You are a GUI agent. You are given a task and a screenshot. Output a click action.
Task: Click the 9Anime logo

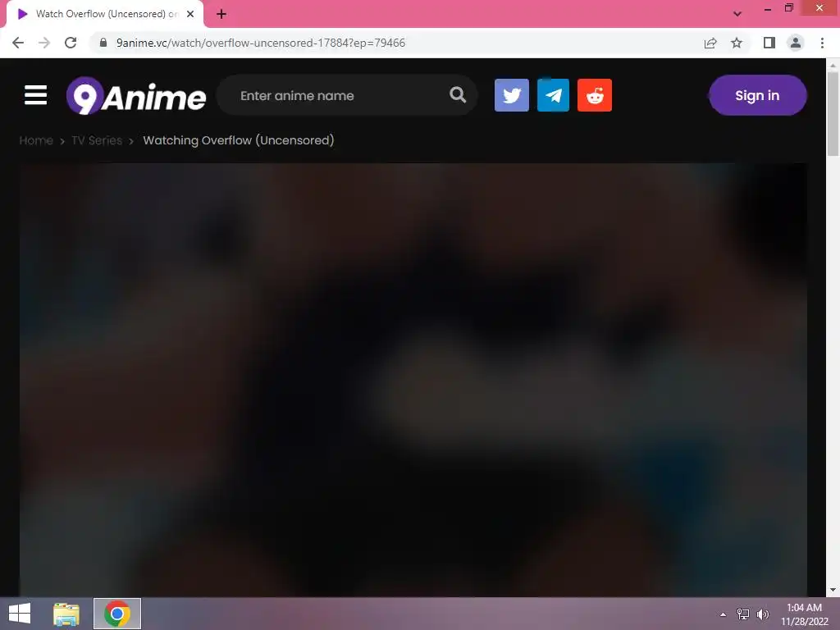[136, 96]
